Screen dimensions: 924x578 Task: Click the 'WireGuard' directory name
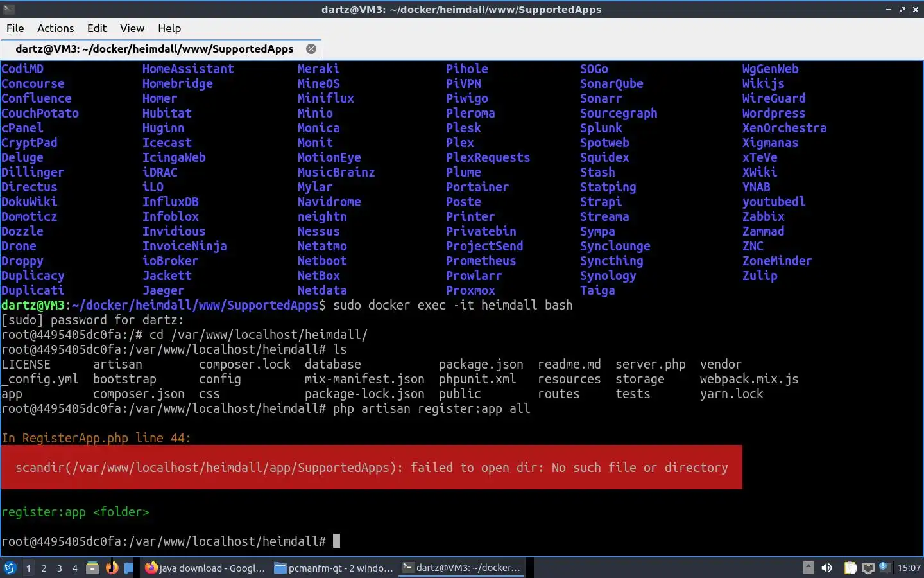click(774, 98)
